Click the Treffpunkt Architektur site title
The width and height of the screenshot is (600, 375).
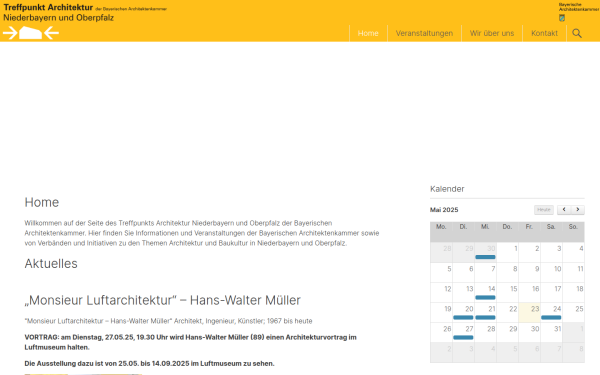point(48,7)
